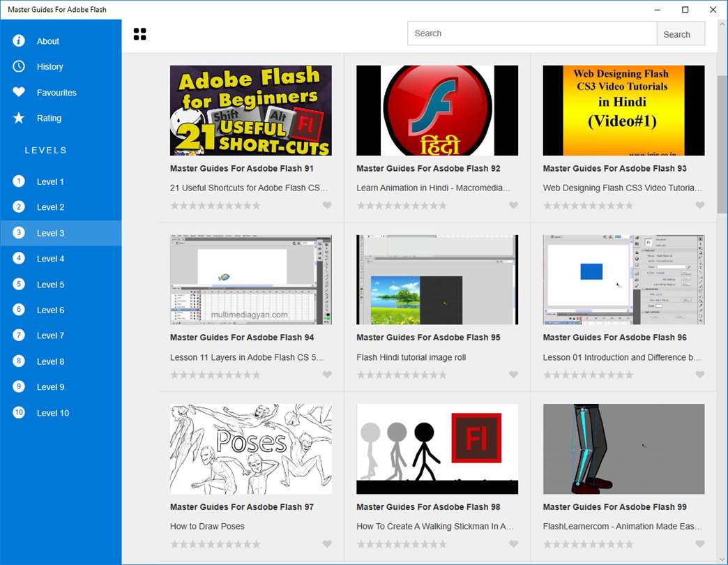Open the Rating menu label
Image resolution: width=728 pixels, height=565 pixels.
49,118
